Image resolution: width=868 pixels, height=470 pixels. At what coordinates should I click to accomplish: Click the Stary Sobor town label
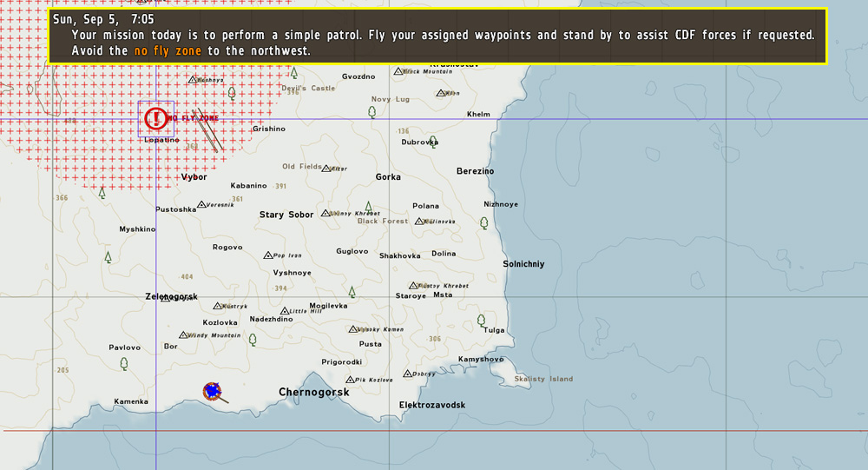click(286, 215)
